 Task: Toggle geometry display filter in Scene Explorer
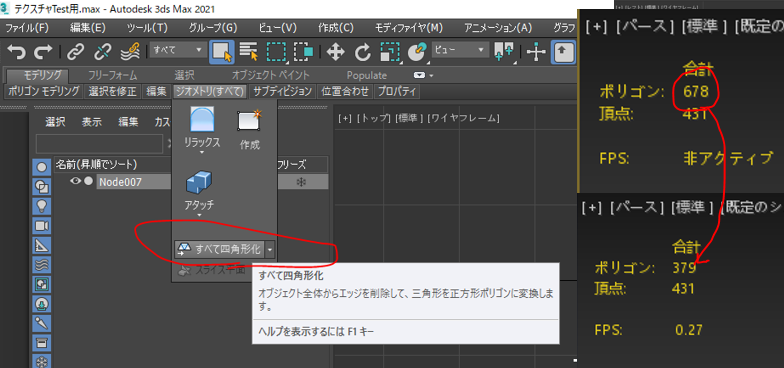(42, 168)
